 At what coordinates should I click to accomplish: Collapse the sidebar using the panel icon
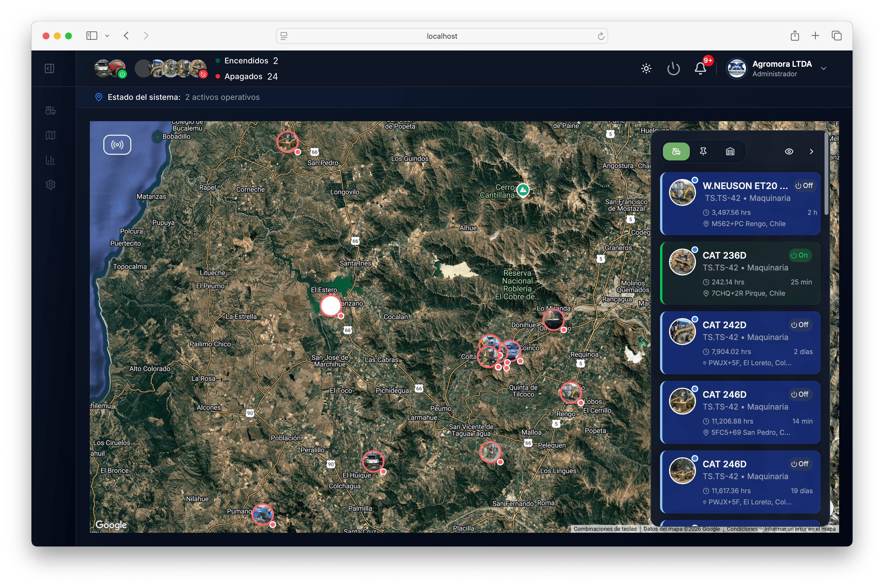[49, 68]
